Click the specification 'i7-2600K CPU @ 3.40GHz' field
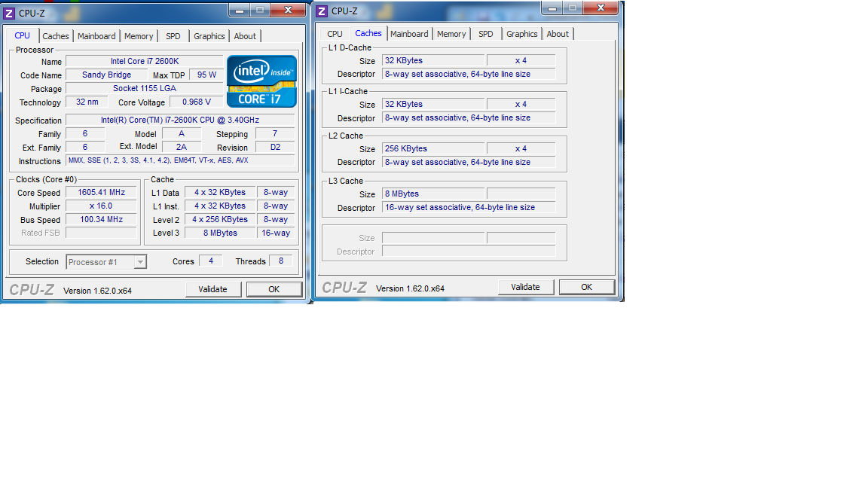This screenshot has height=488, width=868. 180,120
